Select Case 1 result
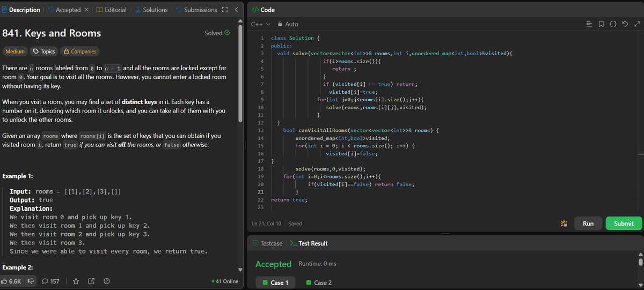644x290 pixels. [x=275, y=282]
